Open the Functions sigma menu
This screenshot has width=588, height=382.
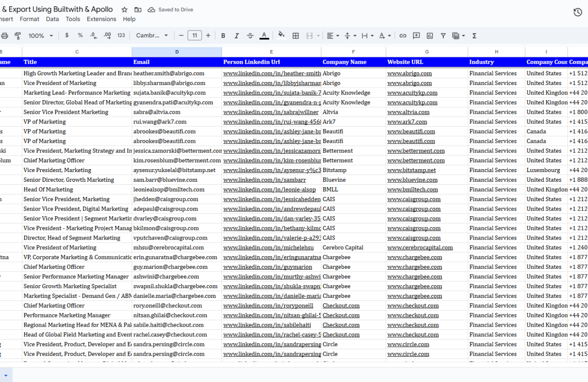tap(474, 35)
